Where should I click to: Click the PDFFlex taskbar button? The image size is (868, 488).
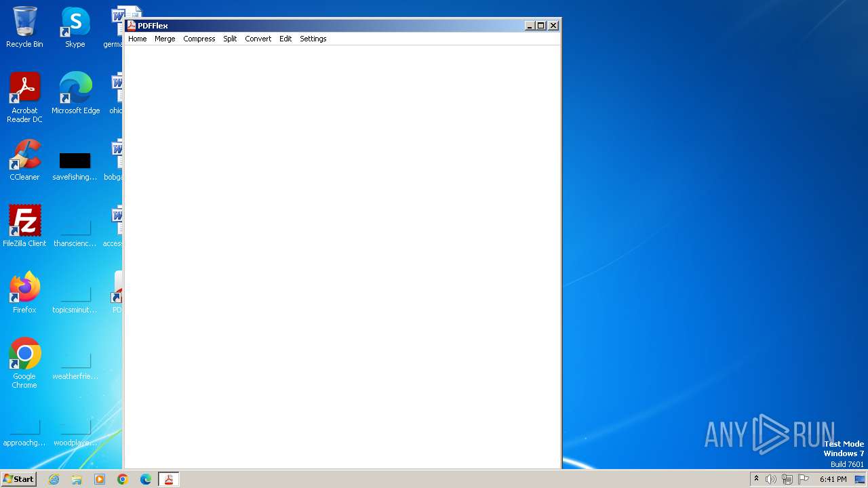(x=169, y=479)
